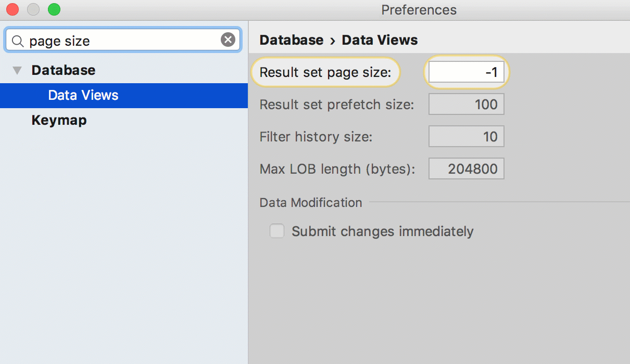Screen dimensions: 630x364
Task: Click the 'Submit changes immediately' label text
Action: click(x=383, y=231)
